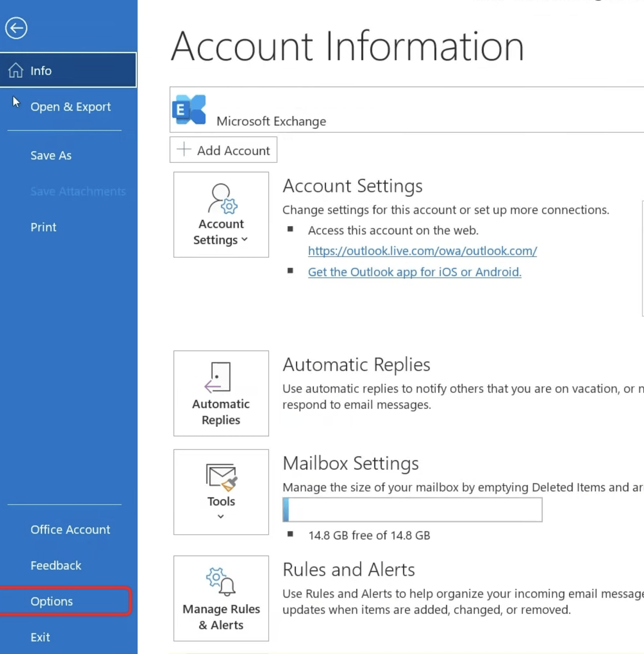Open the Info tab

(x=68, y=70)
